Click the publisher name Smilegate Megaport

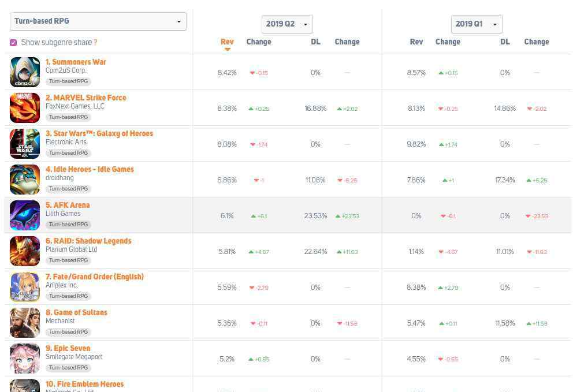[74, 357]
